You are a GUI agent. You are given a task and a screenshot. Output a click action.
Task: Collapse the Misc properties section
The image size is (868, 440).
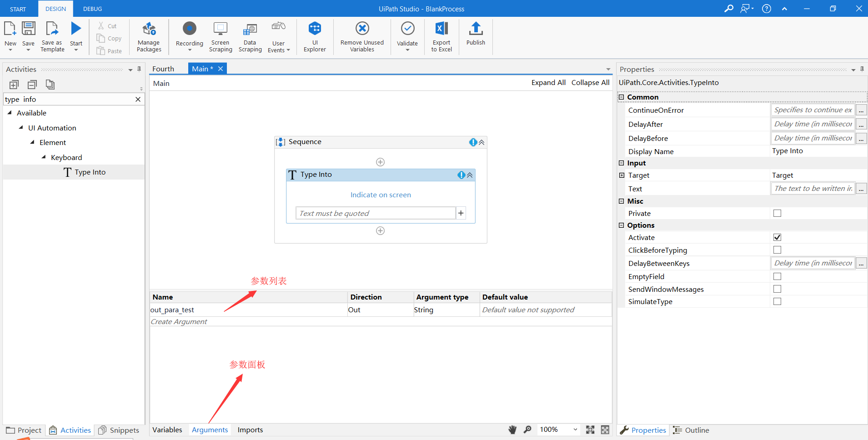622,201
